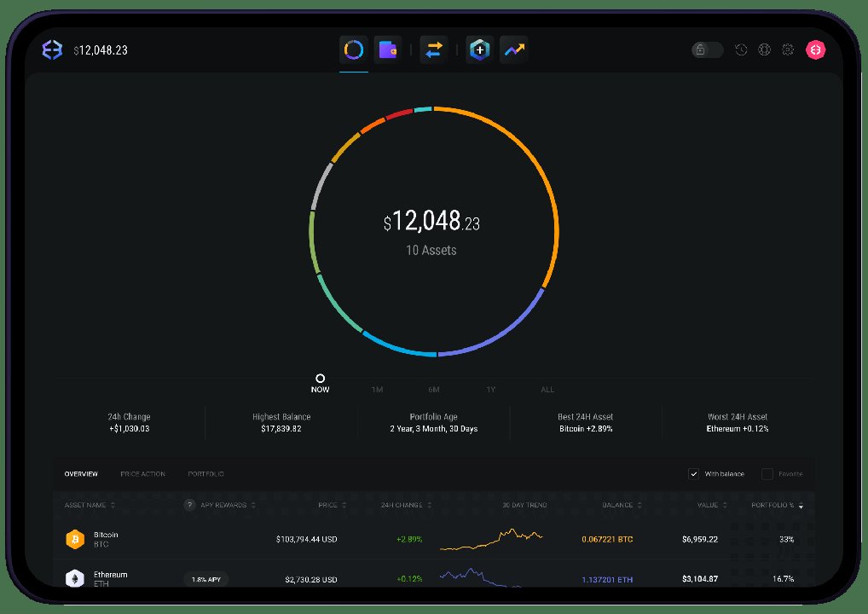Sort assets by Asset Name column
This screenshot has height=614, width=868.
(90, 505)
